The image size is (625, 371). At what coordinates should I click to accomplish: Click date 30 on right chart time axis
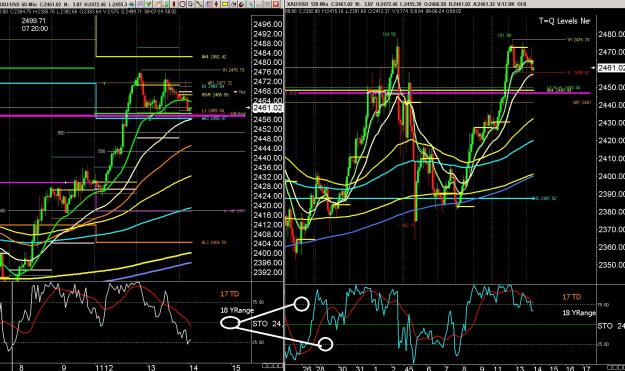(342, 368)
